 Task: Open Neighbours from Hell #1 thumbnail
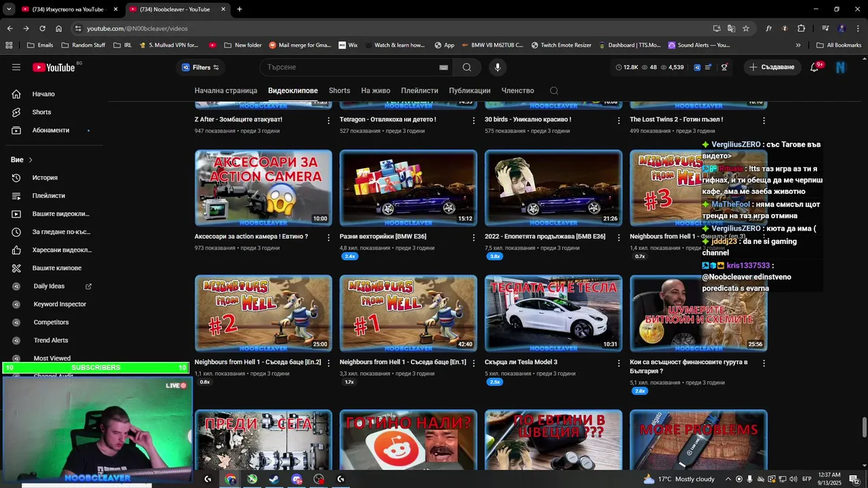coord(408,313)
